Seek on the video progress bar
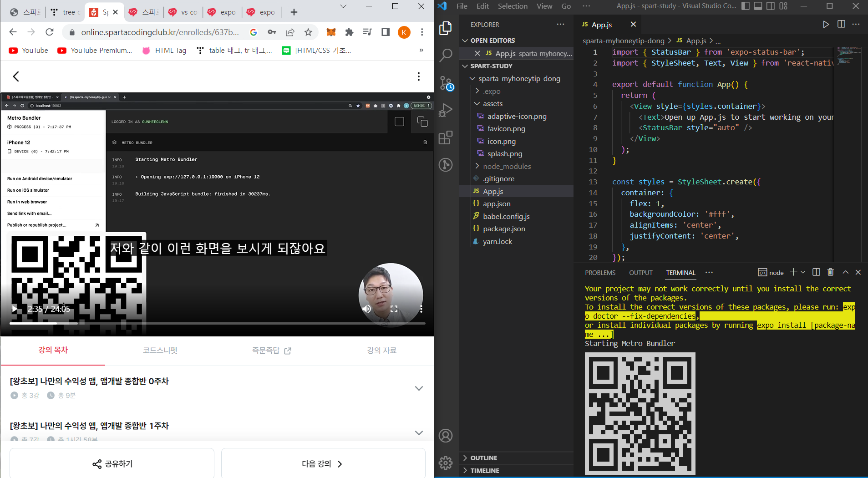The image size is (868, 478). (x=217, y=323)
